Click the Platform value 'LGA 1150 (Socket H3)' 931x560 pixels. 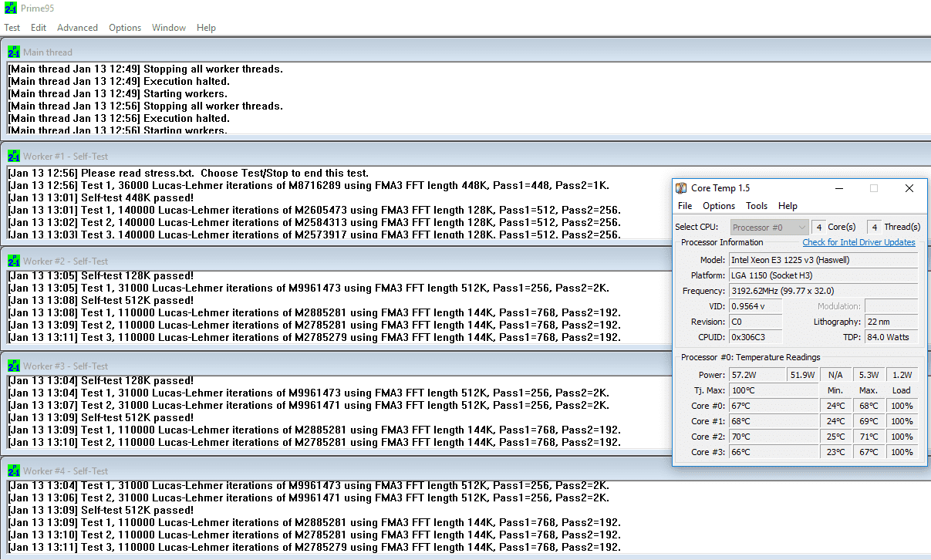click(x=824, y=275)
